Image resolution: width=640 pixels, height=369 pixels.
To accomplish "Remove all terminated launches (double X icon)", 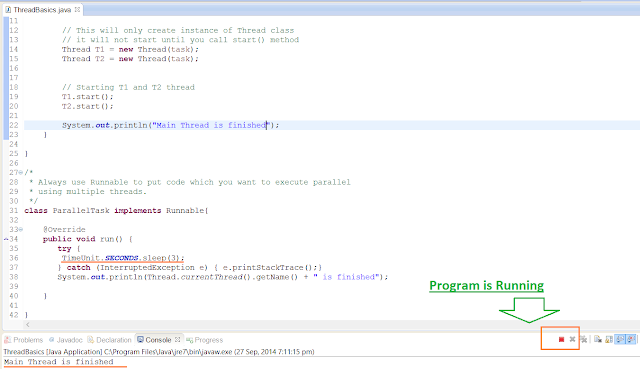I will (584, 339).
